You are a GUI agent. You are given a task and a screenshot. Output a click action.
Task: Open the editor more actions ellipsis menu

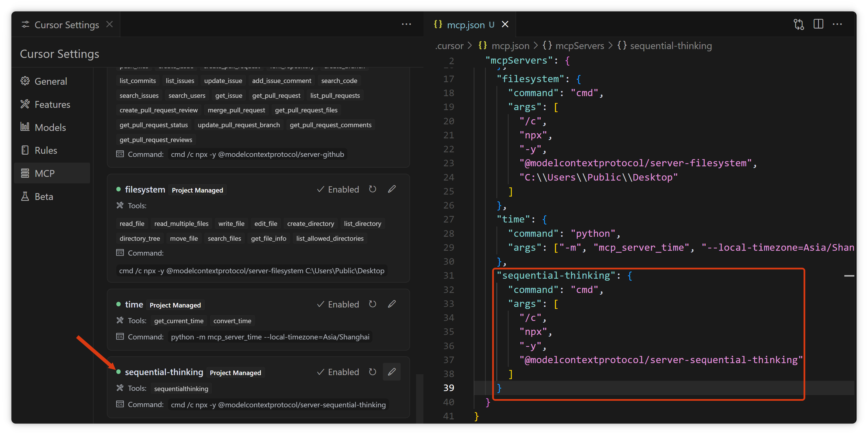coord(837,24)
